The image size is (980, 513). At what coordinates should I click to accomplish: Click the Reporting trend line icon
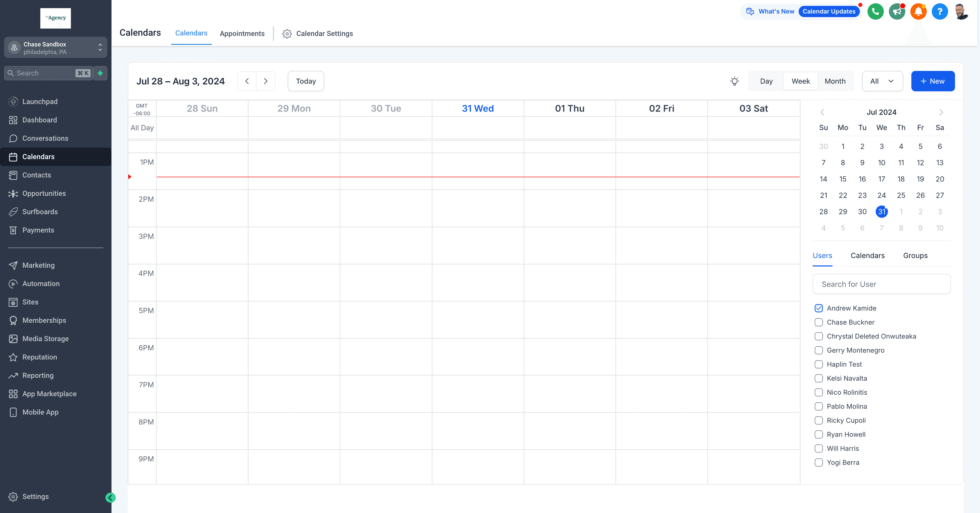(13, 375)
